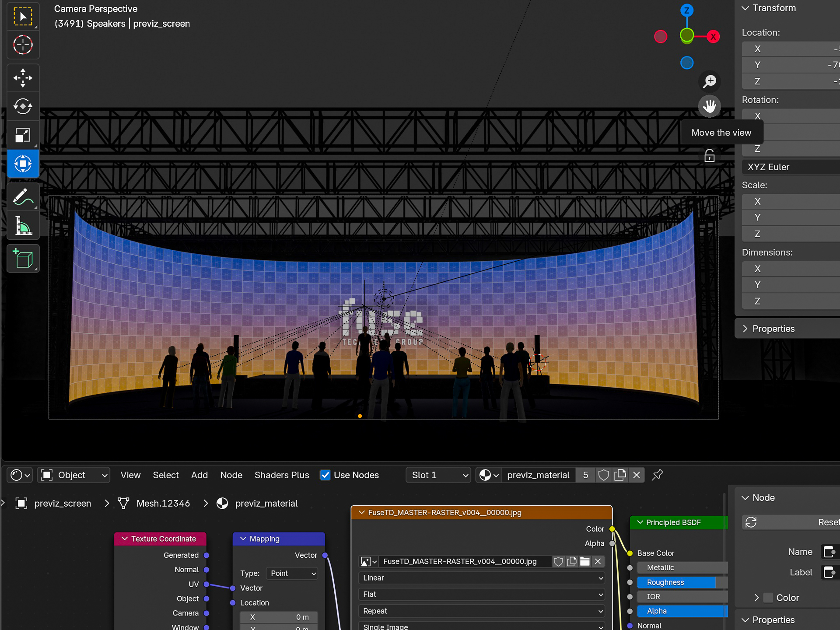The image size is (840, 630).
Task: Collapse the Principled BSDF node
Action: 640,522
